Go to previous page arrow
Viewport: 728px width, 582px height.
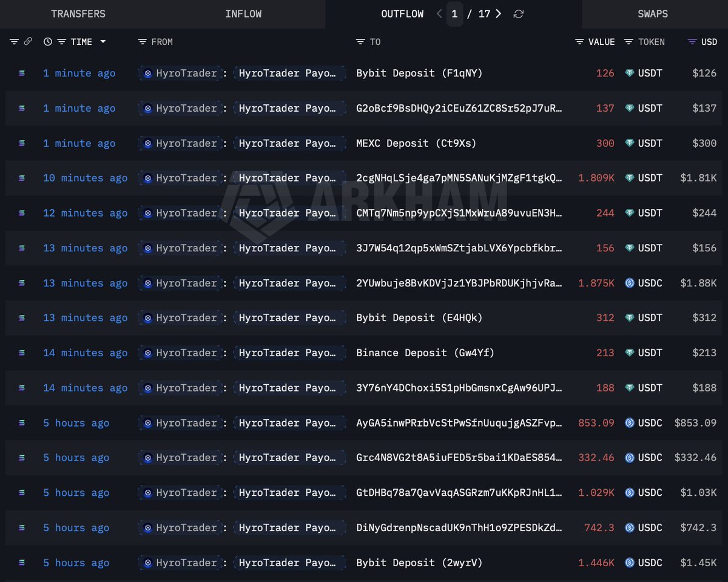coord(439,14)
